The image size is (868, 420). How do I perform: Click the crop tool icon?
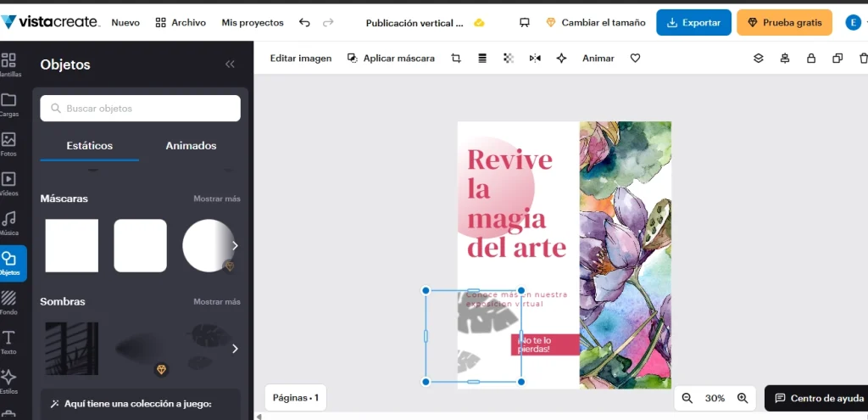click(x=456, y=59)
